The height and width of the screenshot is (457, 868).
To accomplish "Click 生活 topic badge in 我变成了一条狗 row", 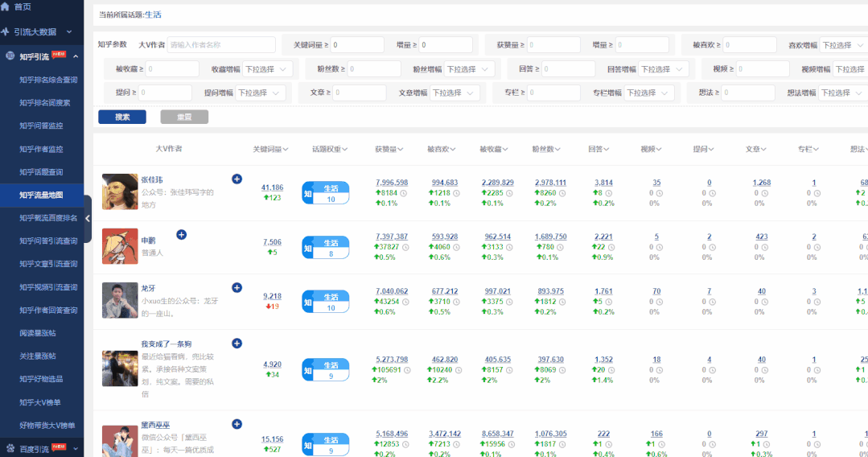I will tap(326, 370).
